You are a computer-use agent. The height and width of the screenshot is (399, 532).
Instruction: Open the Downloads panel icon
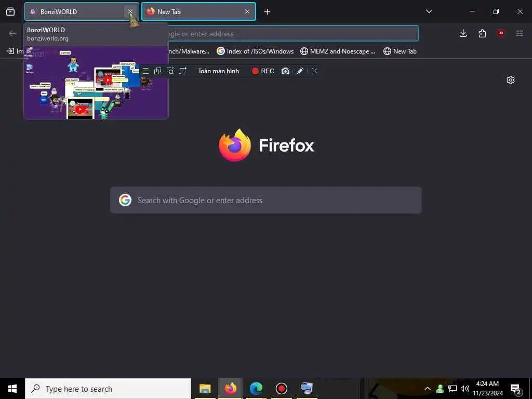[463, 33]
